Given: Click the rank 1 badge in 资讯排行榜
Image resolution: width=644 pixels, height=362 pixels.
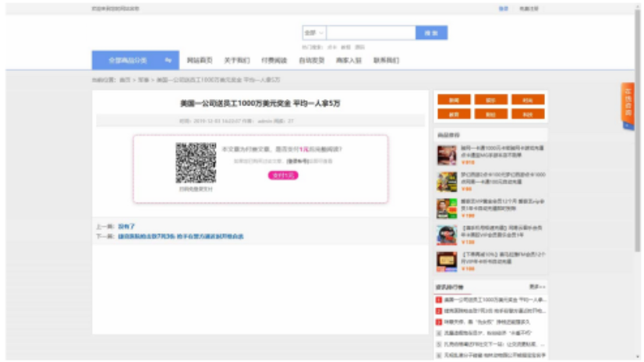Looking at the screenshot, I should [x=439, y=300].
